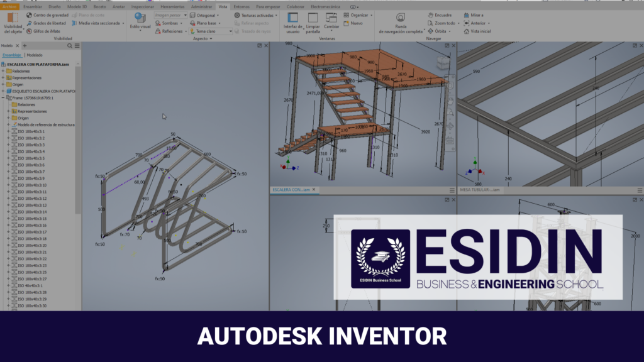
Task: Click the ViewCube in staircase view
Action: click(x=443, y=63)
